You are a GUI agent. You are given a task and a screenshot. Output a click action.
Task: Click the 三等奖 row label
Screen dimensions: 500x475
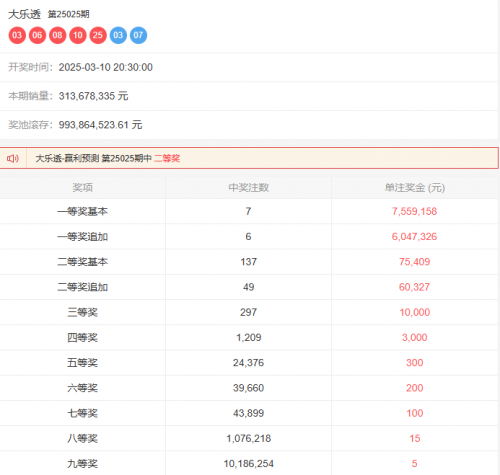83,312
